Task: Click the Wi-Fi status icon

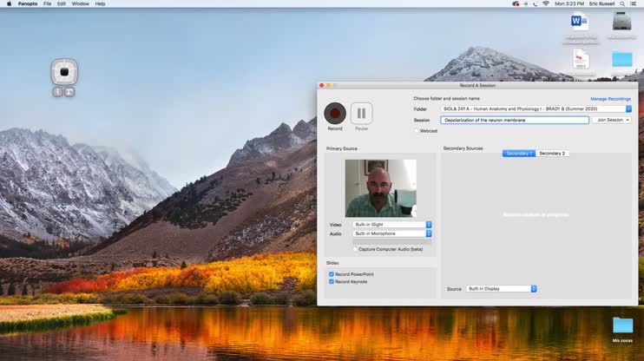Action: coord(545,3)
